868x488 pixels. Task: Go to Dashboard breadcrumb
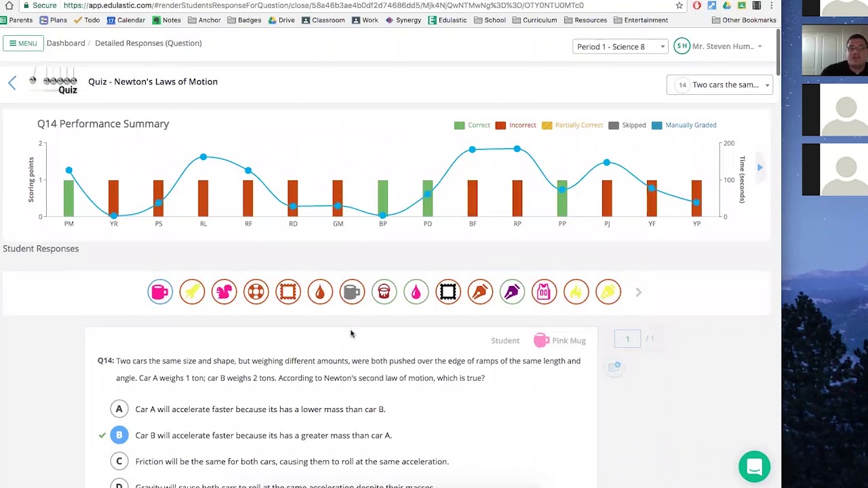[x=66, y=43]
